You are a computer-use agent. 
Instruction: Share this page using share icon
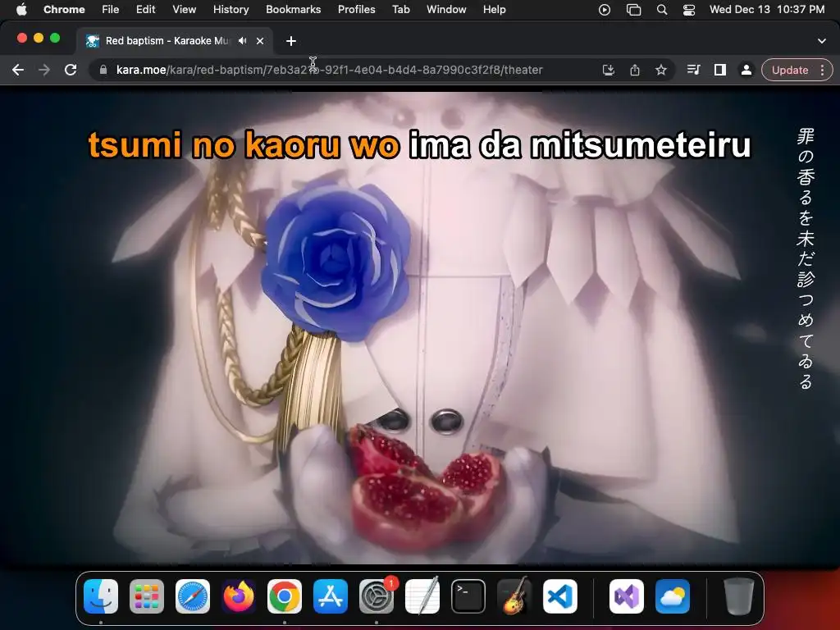[635, 71]
